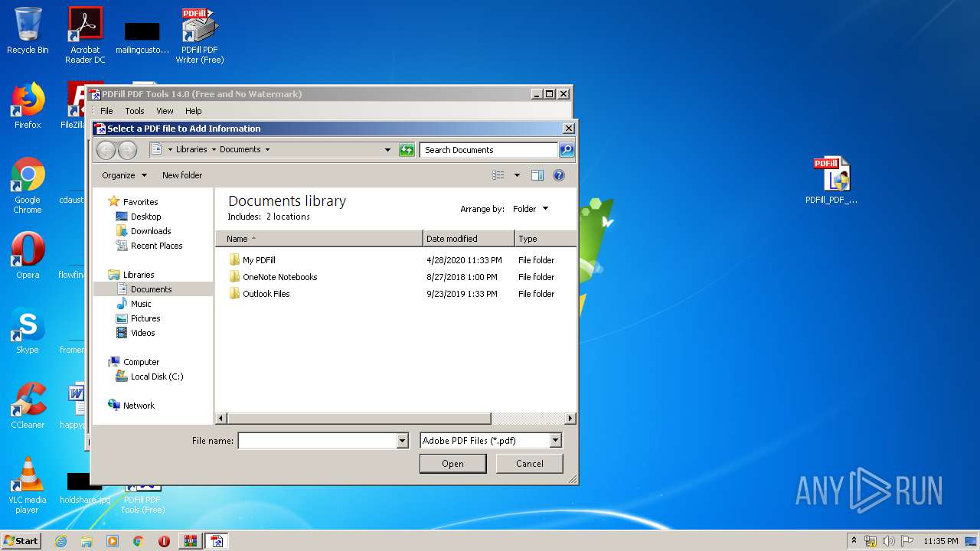Open Opera from the taskbar
Viewport: 980px width, 551px height.
164,541
